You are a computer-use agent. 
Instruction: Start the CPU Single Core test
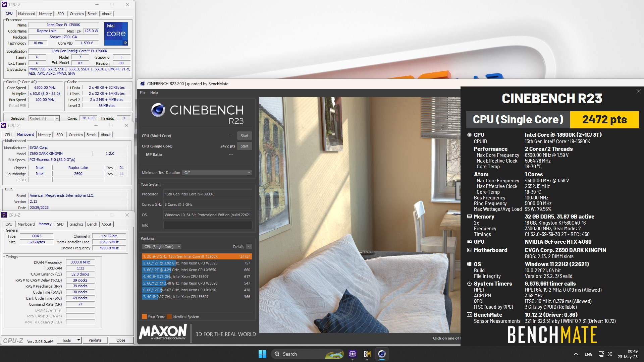[245, 146]
